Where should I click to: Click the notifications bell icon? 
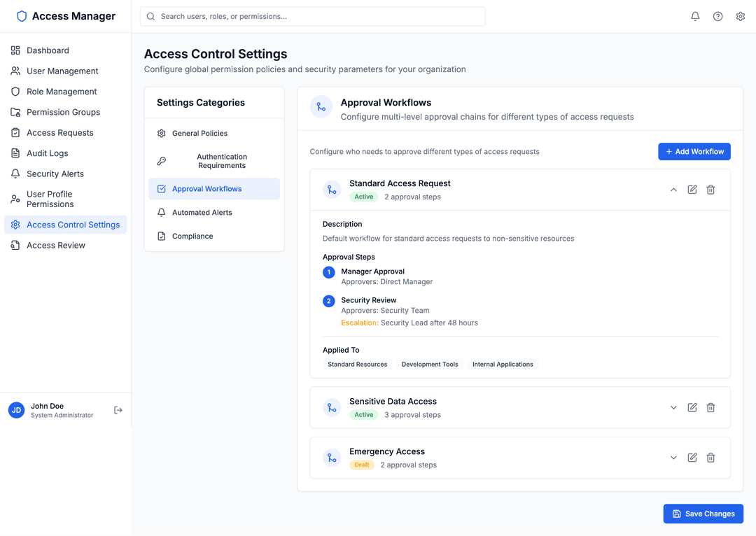click(695, 16)
